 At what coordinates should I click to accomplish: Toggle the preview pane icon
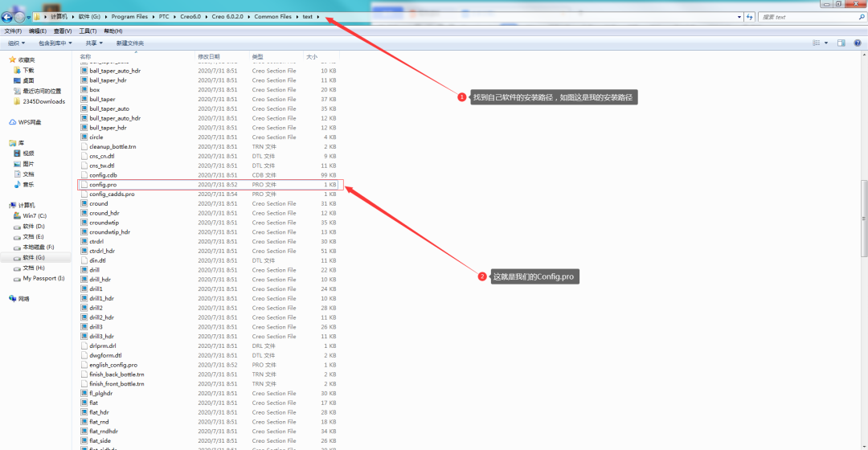pyautogui.click(x=841, y=43)
